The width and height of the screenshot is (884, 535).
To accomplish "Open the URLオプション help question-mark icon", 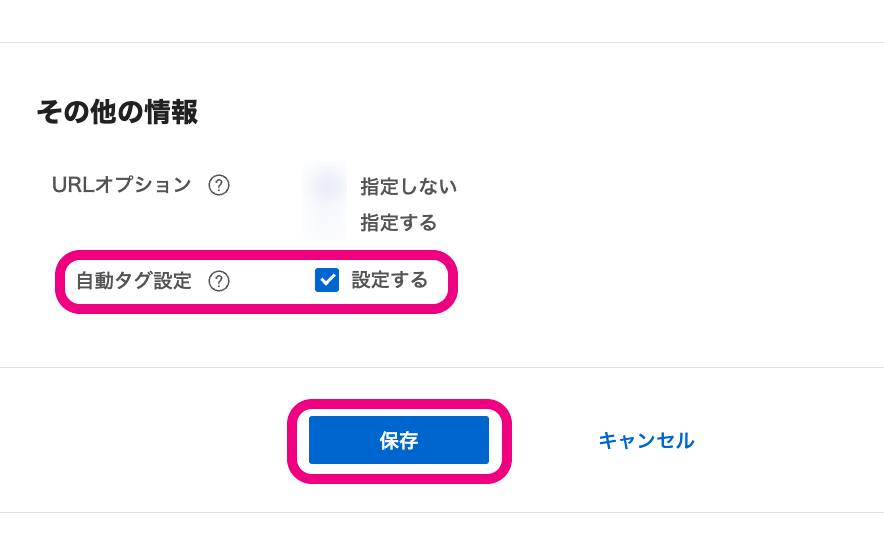I will (219, 185).
